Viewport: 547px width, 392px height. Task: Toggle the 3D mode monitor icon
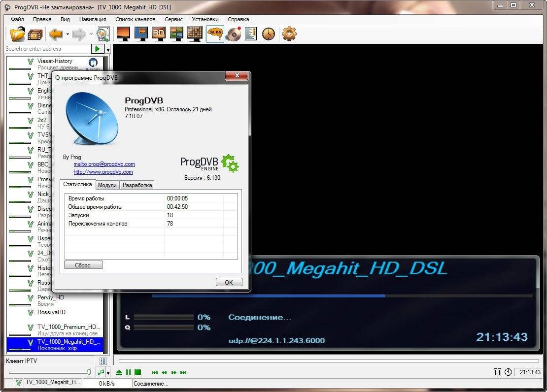[159, 34]
